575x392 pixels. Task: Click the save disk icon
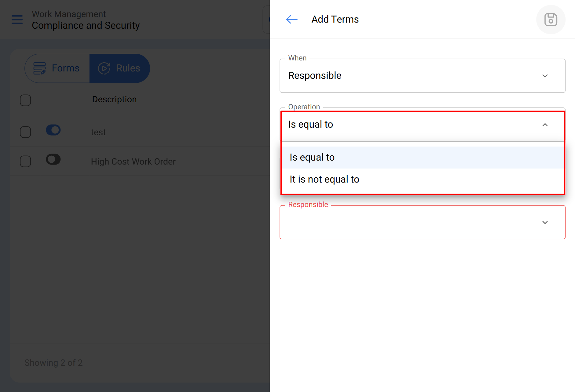(x=551, y=20)
